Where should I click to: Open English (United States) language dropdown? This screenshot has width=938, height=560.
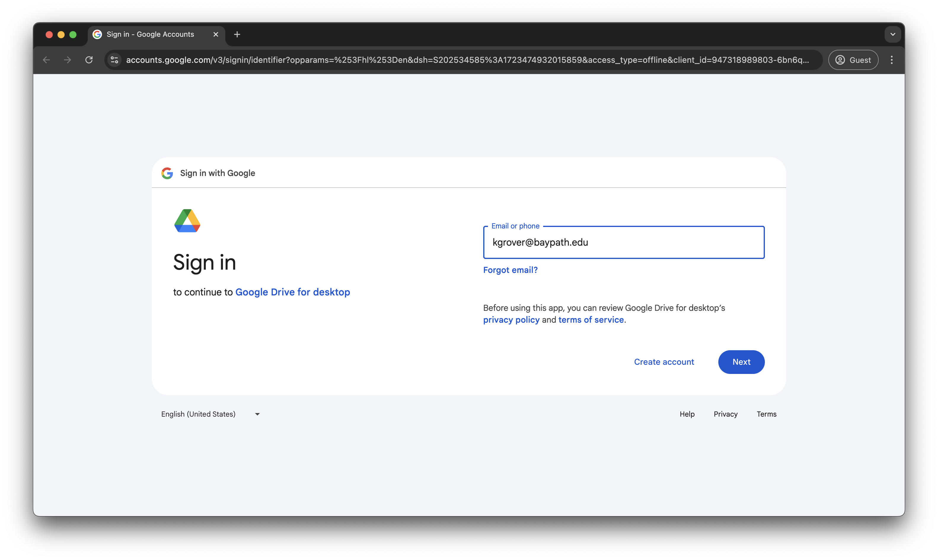210,414
